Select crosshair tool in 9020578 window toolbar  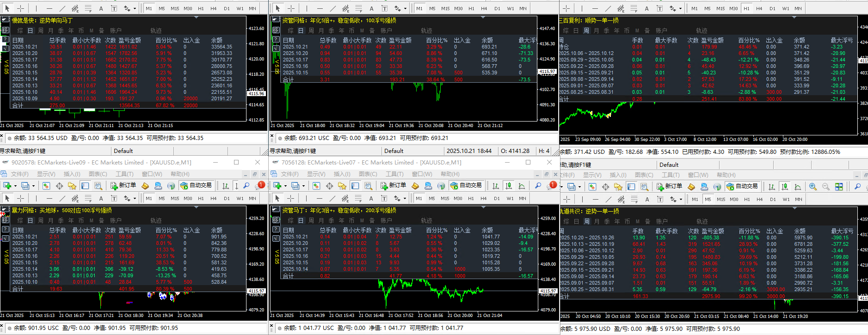pos(20,198)
